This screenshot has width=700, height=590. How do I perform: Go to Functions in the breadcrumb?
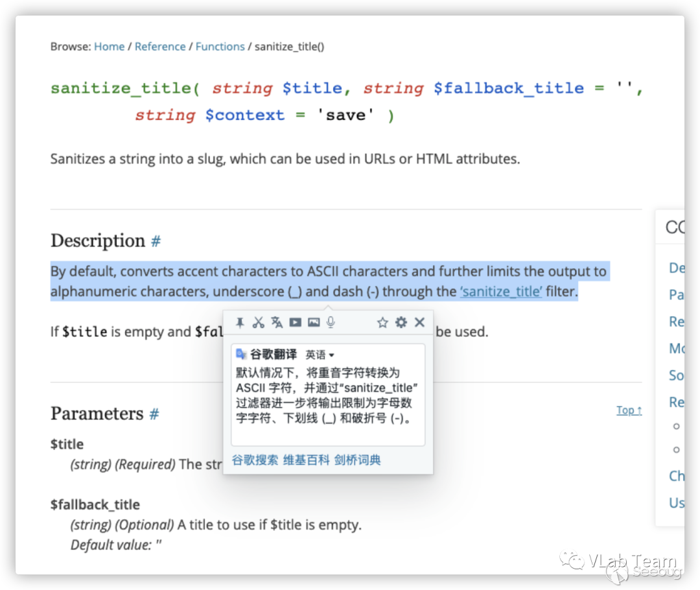(x=220, y=47)
